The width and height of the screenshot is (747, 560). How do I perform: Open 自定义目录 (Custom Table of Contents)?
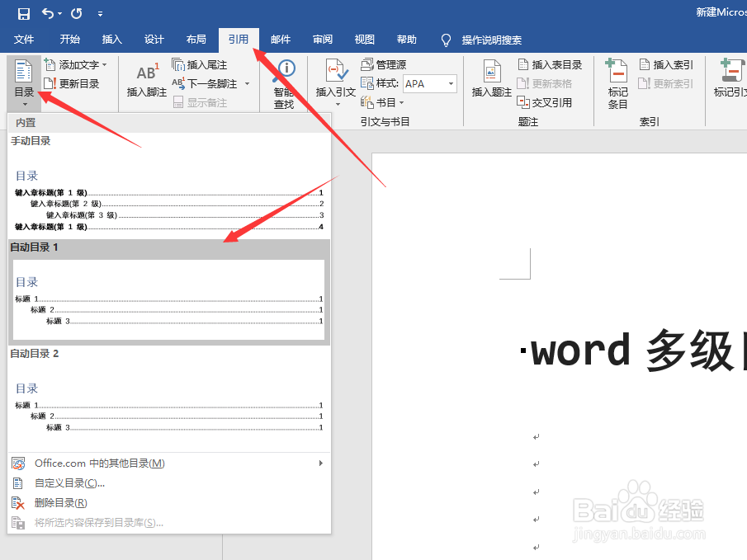pyautogui.click(x=69, y=482)
